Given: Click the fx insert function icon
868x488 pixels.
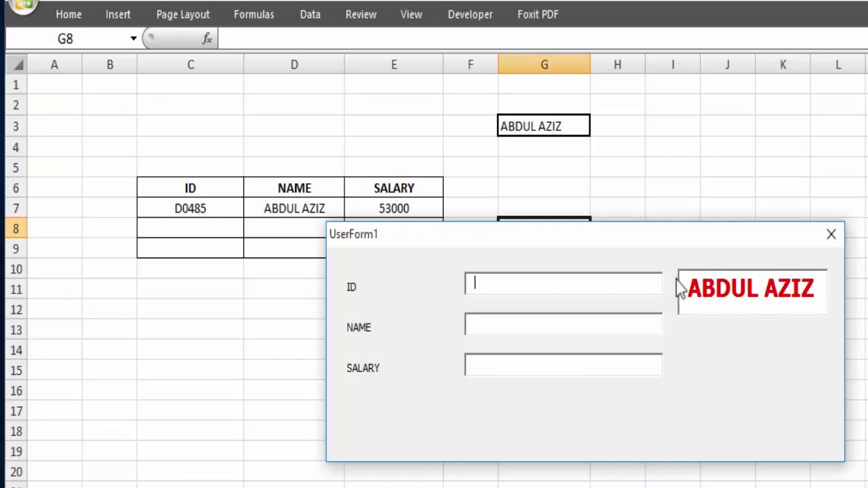Looking at the screenshot, I should pos(208,39).
